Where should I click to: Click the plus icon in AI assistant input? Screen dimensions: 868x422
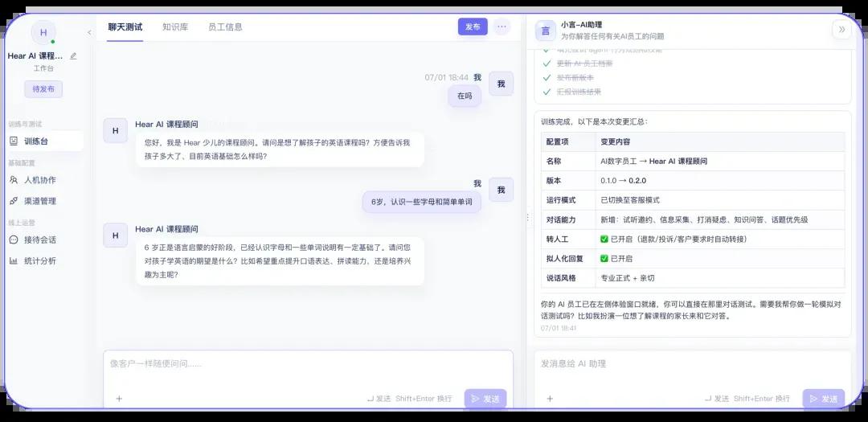pyautogui.click(x=550, y=398)
